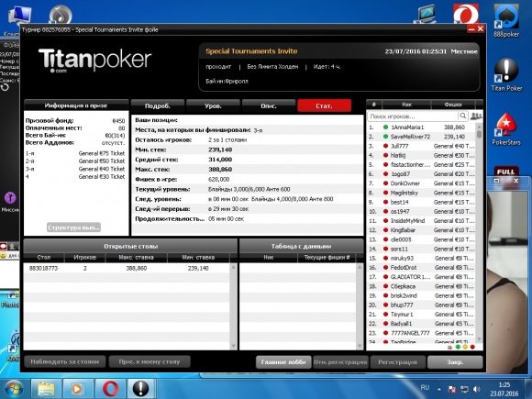Select player Maglnitsky in list
Image resolution: width=532 pixels, height=399 pixels.
(x=421, y=193)
